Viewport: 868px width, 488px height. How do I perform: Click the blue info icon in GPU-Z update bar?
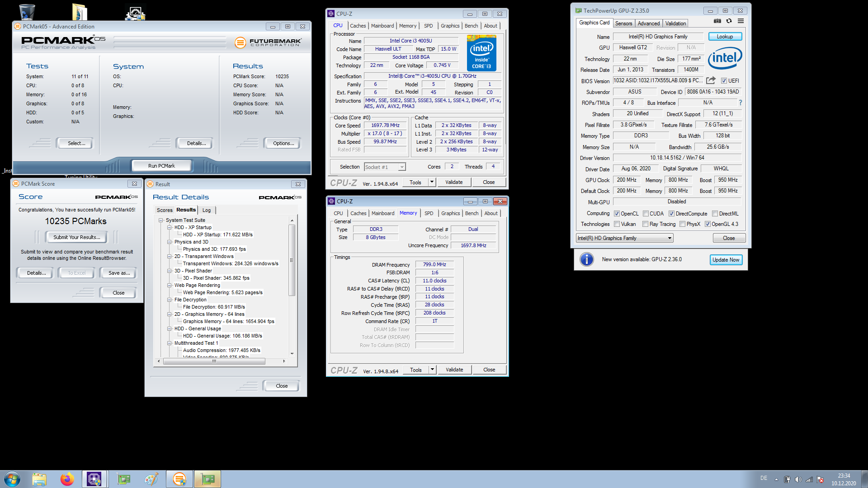pos(587,259)
